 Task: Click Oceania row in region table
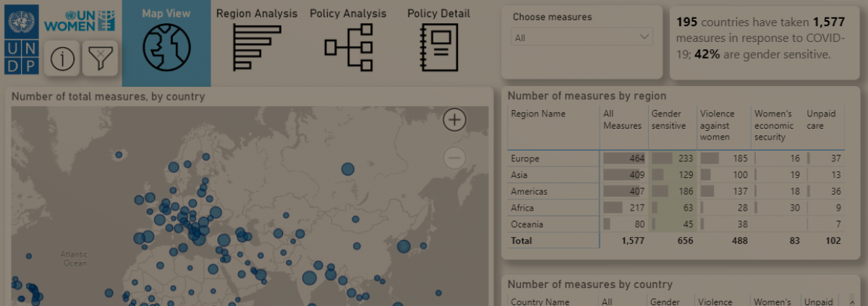pos(527,224)
